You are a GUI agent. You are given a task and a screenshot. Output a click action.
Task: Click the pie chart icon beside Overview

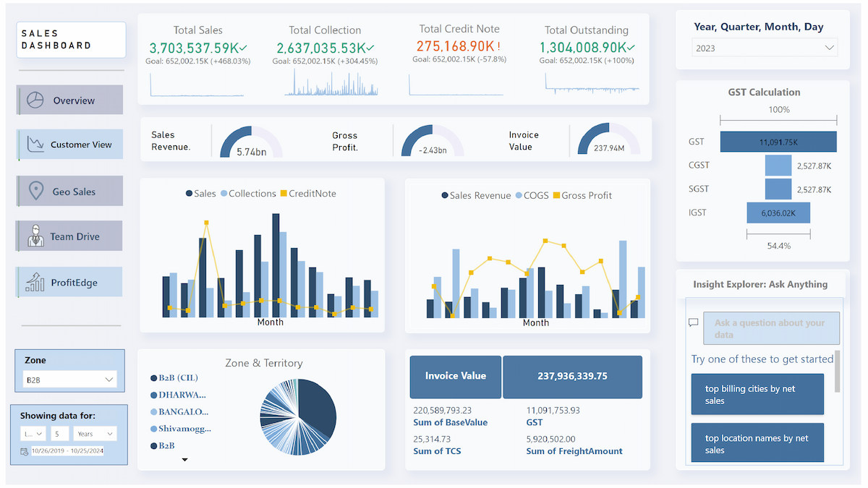click(35, 100)
